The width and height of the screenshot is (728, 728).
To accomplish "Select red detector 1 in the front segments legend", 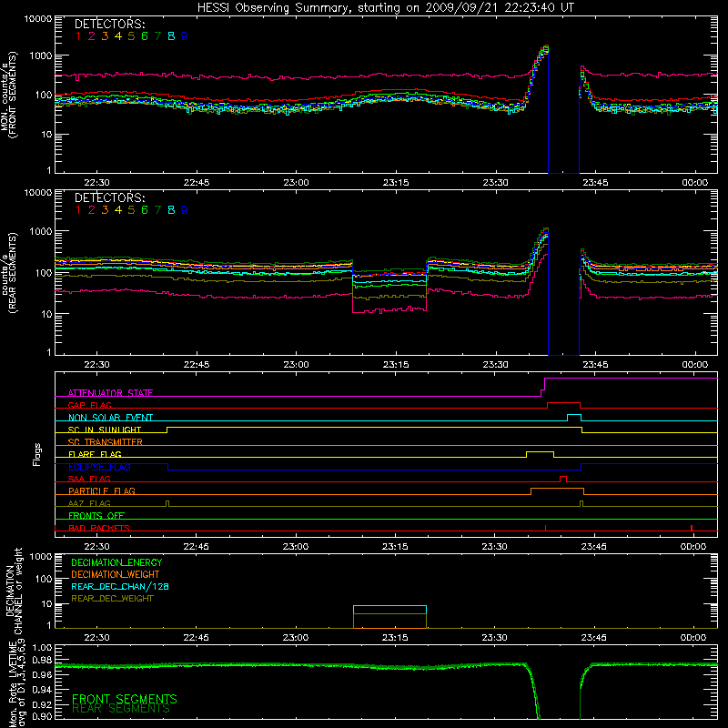I will pos(78,36).
